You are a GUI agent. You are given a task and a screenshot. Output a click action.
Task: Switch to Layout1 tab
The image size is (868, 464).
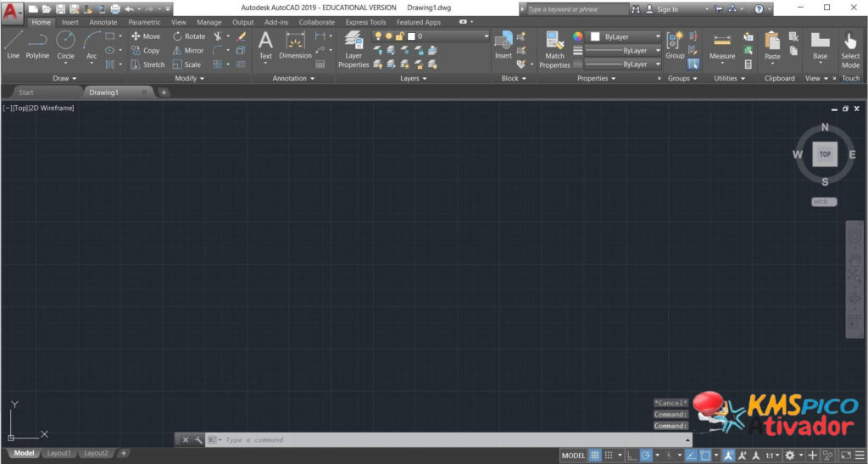[58, 453]
